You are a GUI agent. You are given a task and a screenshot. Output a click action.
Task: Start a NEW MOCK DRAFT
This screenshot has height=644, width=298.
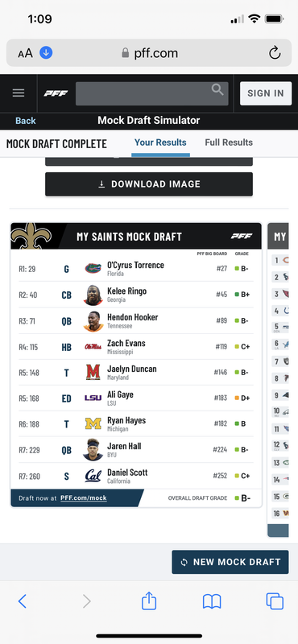tap(230, 562)
